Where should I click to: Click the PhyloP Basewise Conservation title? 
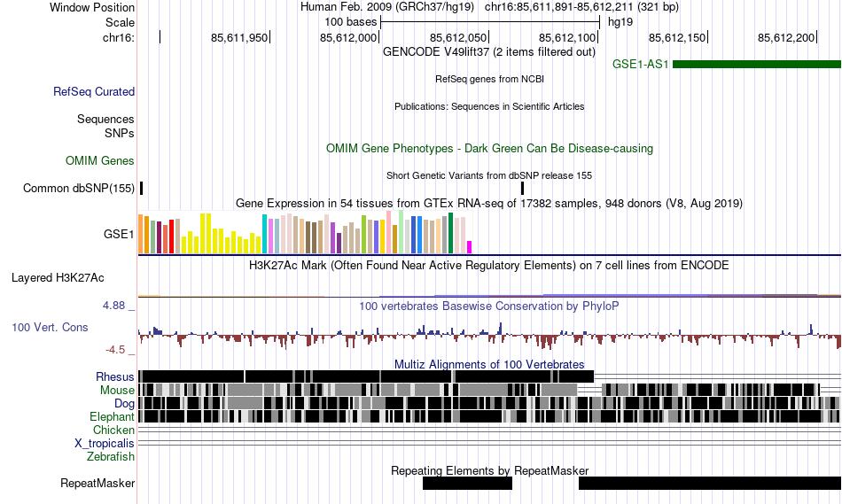(488, 306)
